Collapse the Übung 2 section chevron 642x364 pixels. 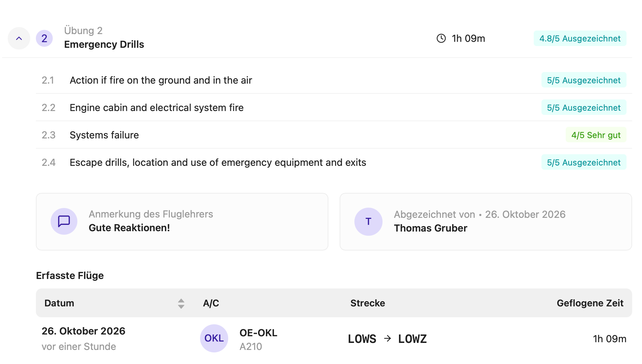tap(19, 38)
